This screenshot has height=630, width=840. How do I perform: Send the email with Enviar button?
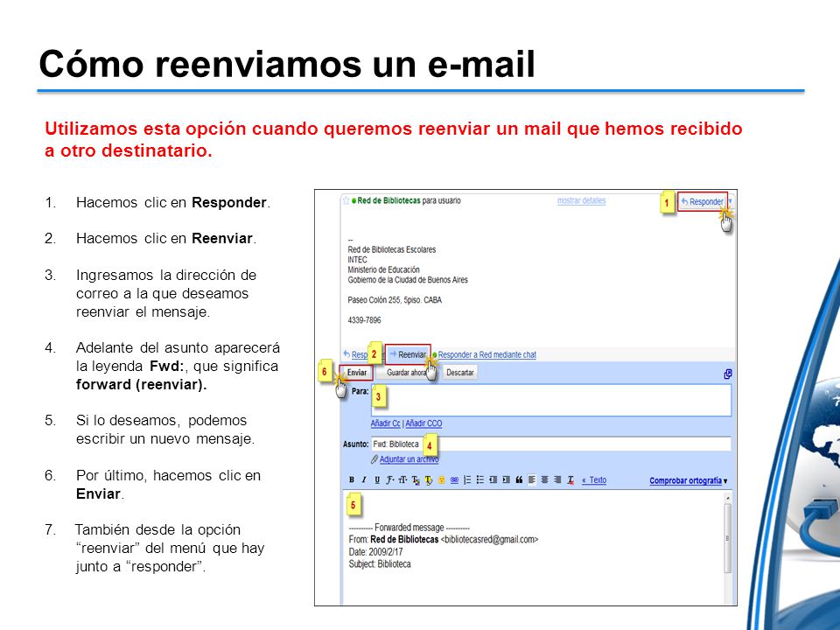click(357, 373)
